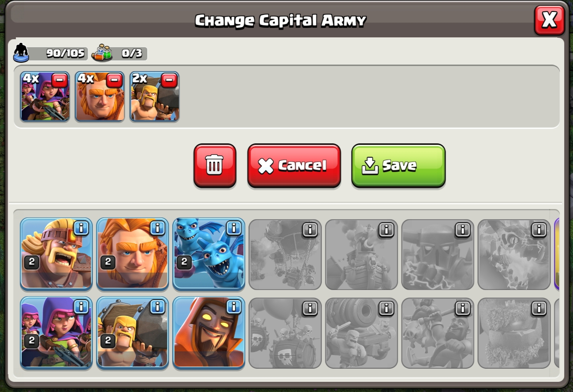Open Super Barbarian troop info

81,228
